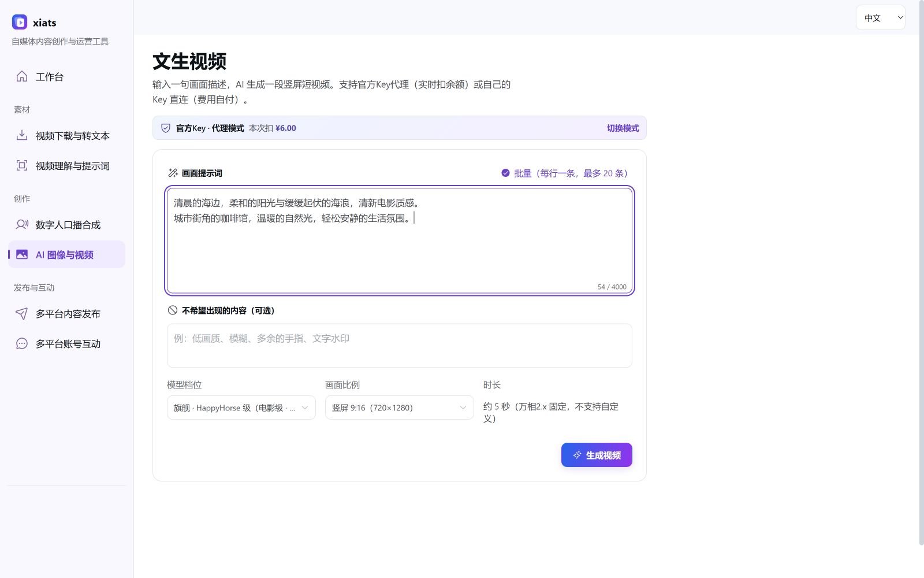Click the download icon beside 视频下载与转文本
This screenshot has width=924, height=578.
tap(22, 135)
